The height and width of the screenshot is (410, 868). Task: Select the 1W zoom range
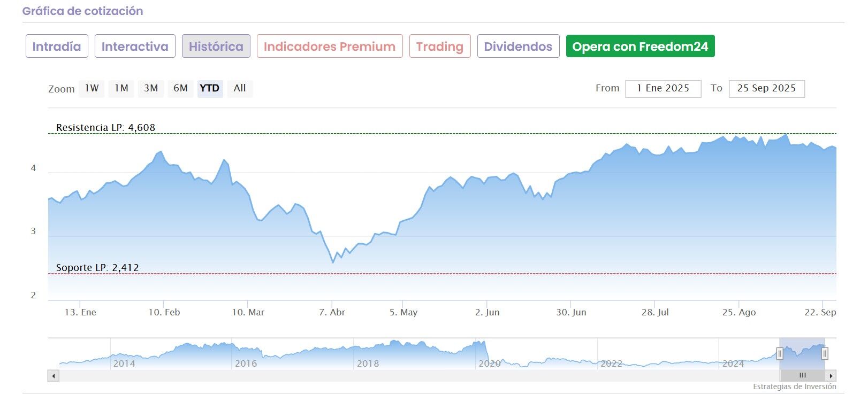coord(92,88)
